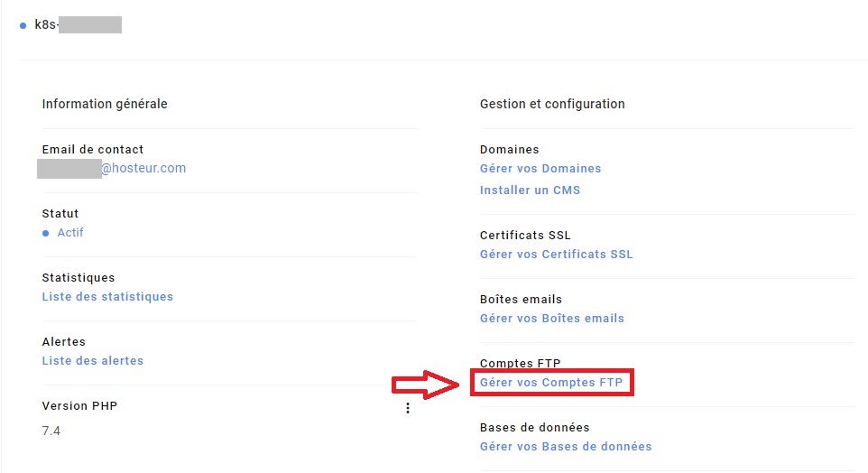Select the k8s hosting name title

tap(77, 25)
